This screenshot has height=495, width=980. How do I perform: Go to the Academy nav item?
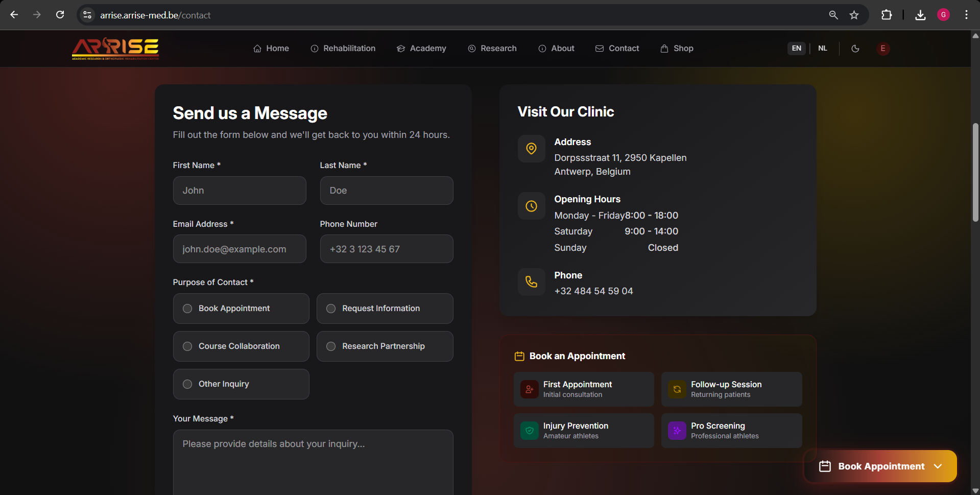[421, 49]
